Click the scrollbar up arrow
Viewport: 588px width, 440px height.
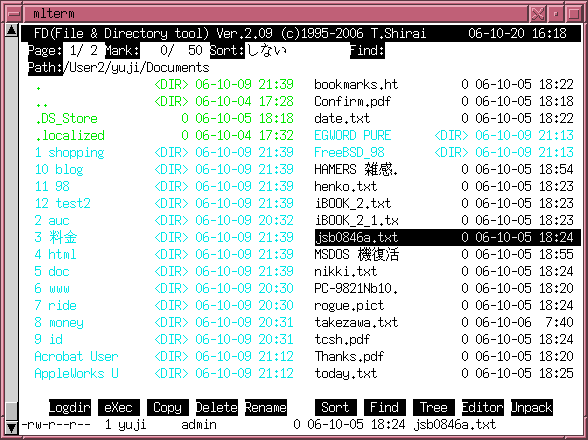pyautogui.click(x=11, y=30)
